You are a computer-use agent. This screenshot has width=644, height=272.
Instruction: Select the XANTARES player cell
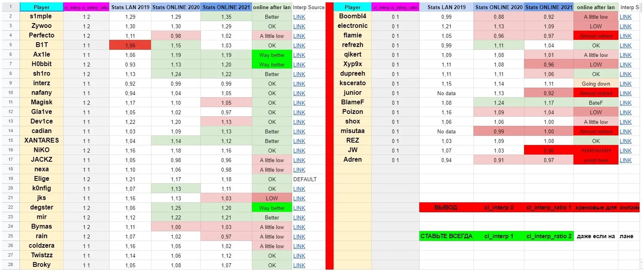41,141
